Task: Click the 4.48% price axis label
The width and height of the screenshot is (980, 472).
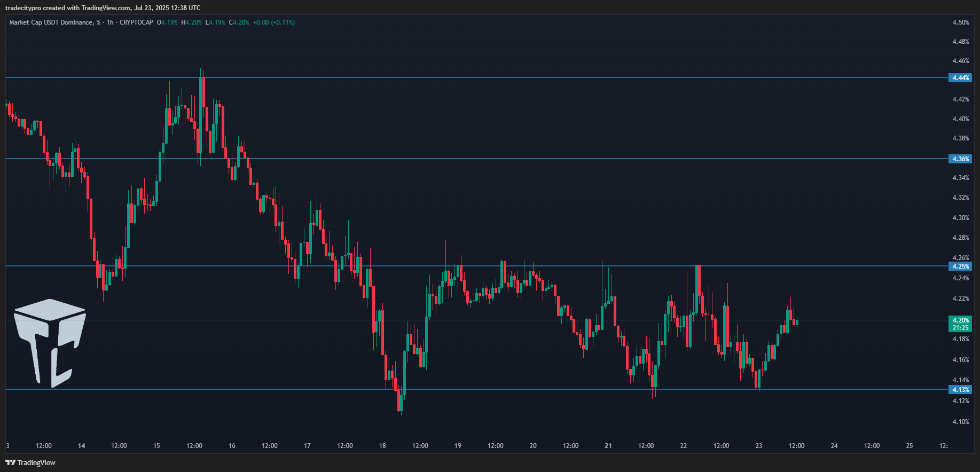Action: click(x=961, y=42)
